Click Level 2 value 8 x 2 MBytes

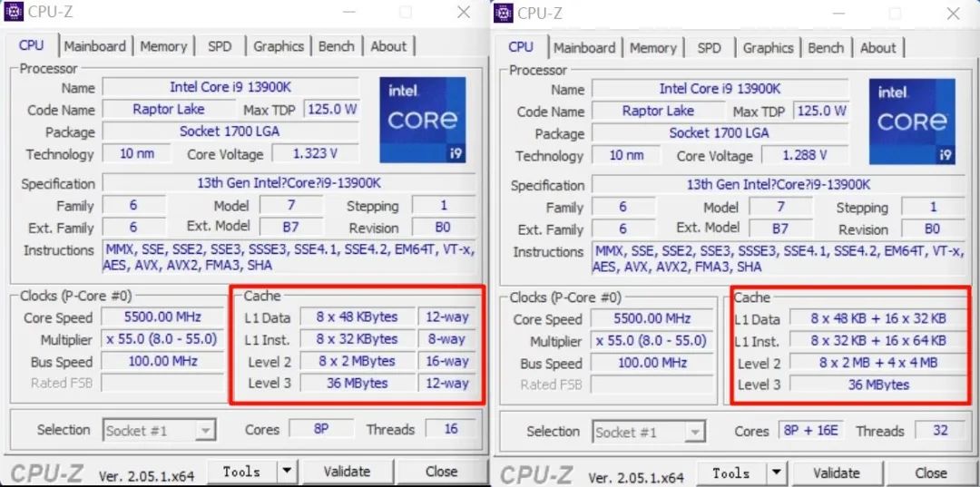pos(357,361)
